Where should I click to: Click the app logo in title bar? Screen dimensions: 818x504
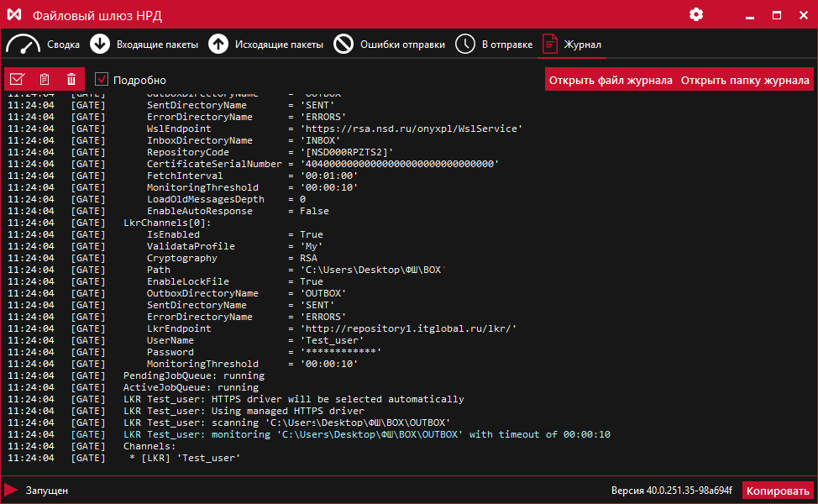pyautogui.click(x=14, y=15)
